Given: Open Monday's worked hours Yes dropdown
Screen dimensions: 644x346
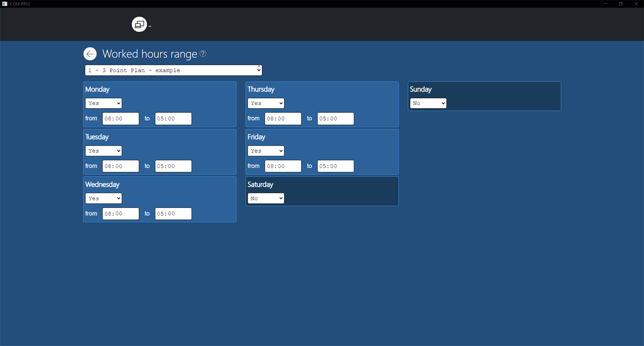Looking at the screenshot, I should pyautogui.click(x=103, y=103).
